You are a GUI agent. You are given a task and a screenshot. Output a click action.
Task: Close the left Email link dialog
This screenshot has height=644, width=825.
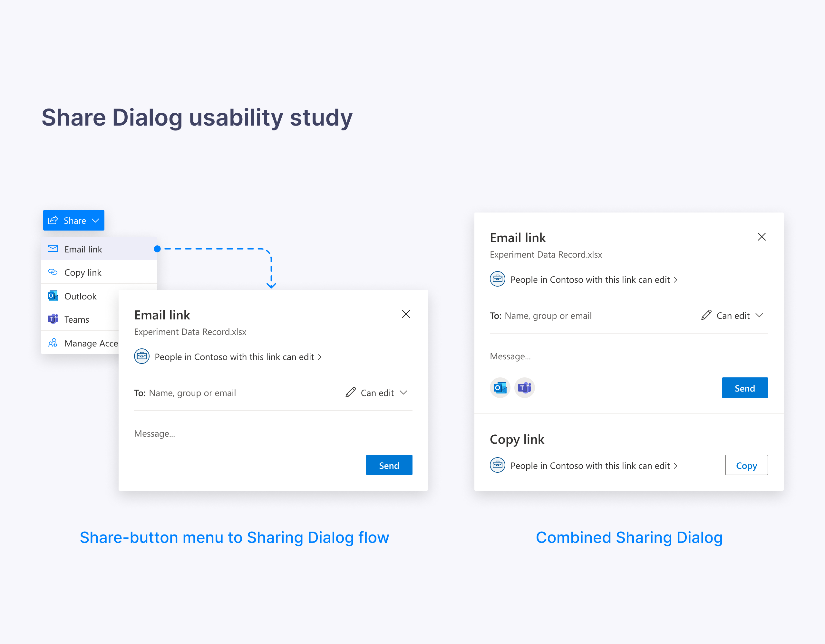[406, 313]
